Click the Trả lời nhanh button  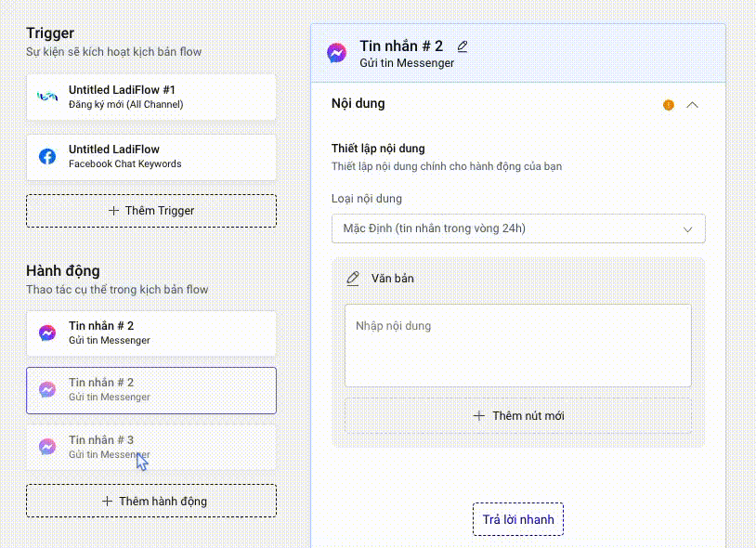click(x=518, y=519)
